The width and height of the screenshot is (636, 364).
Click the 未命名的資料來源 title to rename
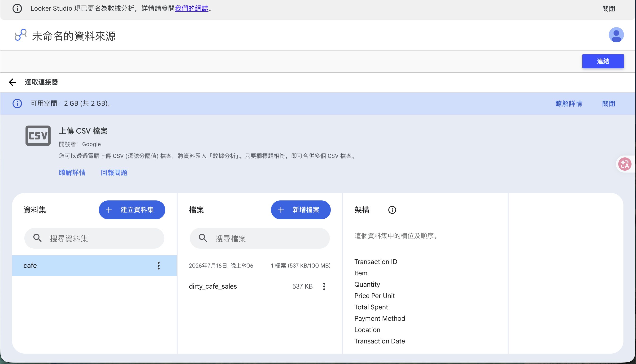pyautogui.click(x=74, y=36)
